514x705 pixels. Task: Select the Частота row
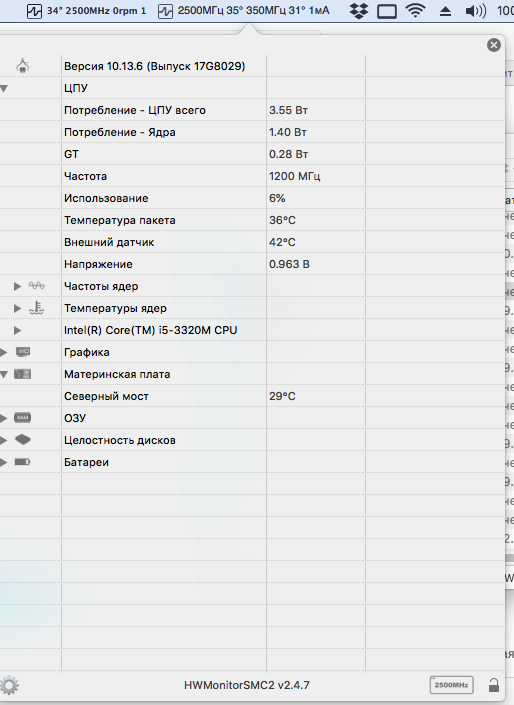click(x=252, y=176)
